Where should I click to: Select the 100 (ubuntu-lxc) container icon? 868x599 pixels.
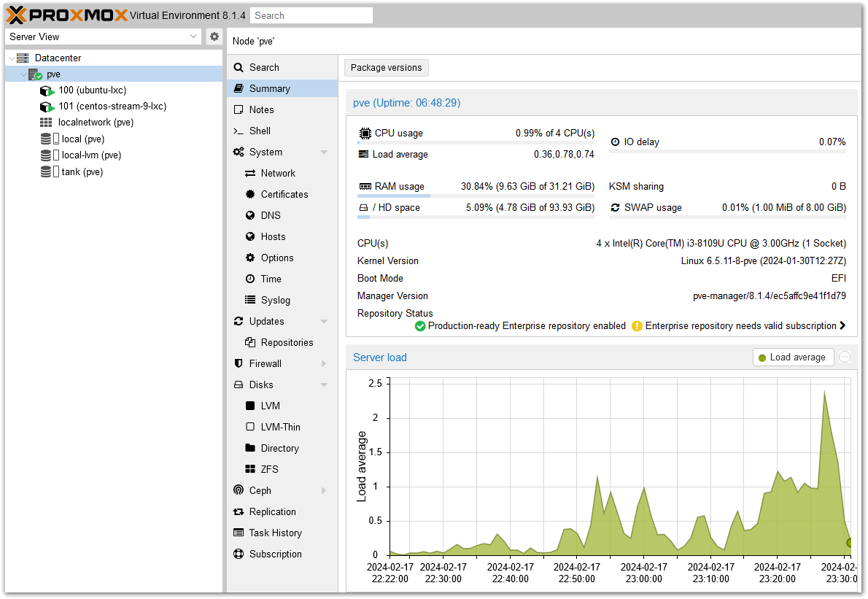(x=47, y=90)
